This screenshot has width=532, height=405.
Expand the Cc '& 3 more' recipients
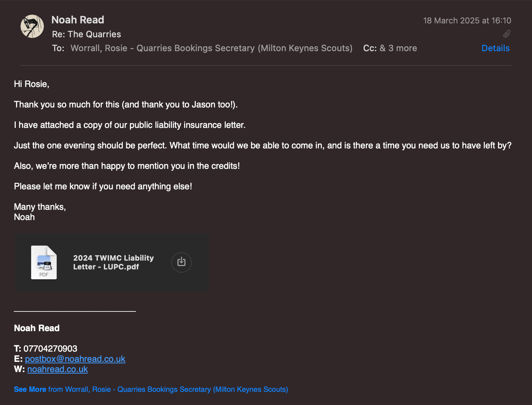tap(398, 48)
